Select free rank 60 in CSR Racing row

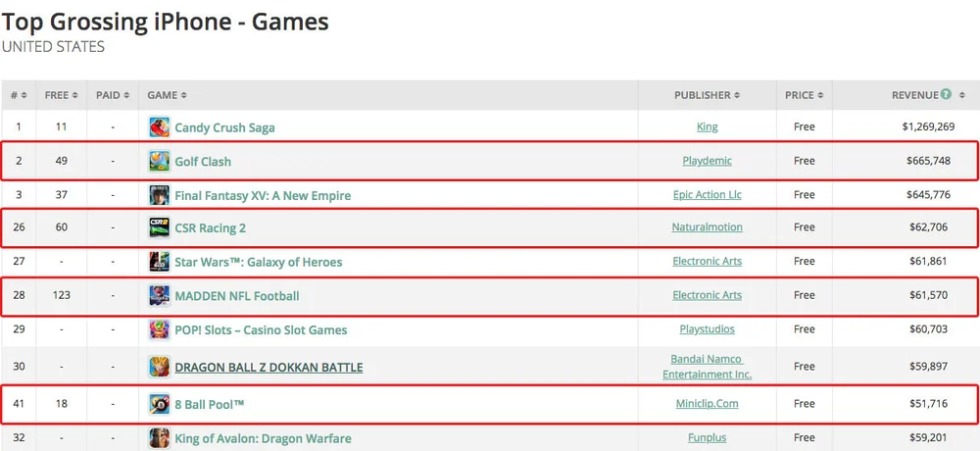click(61, 227)
